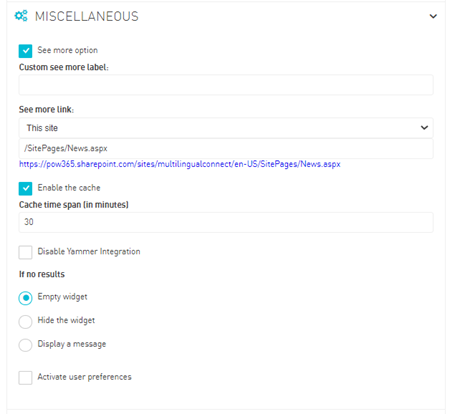450x414 pixels.
Task: Open the pow365.sharepoint.com News.aspx link
Action: [180, 164]
